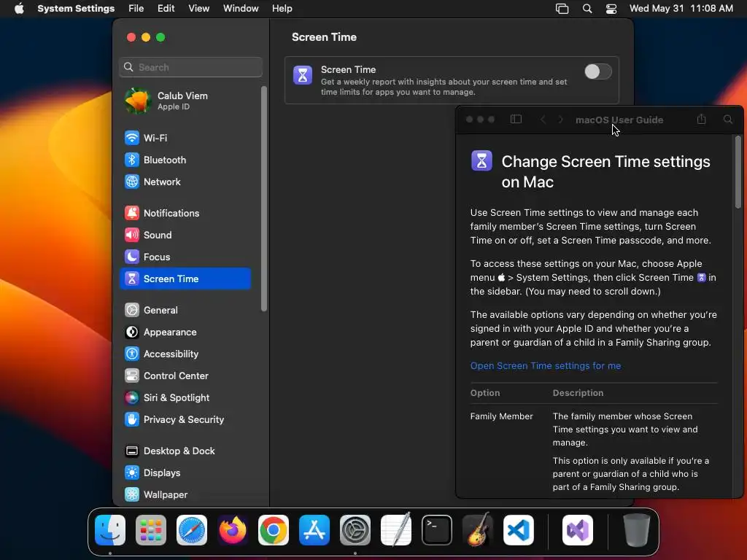Launch Terminal from the Dock

437,530
